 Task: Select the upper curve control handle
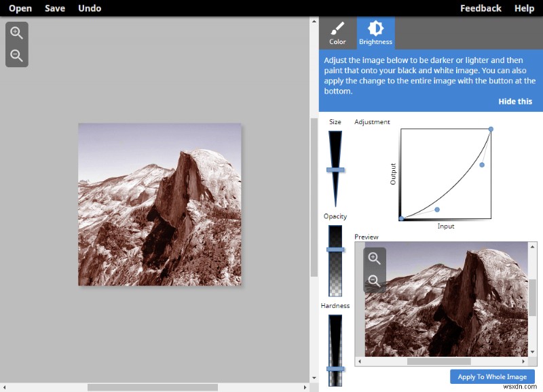pyautogui.click(x=482, y=165)
